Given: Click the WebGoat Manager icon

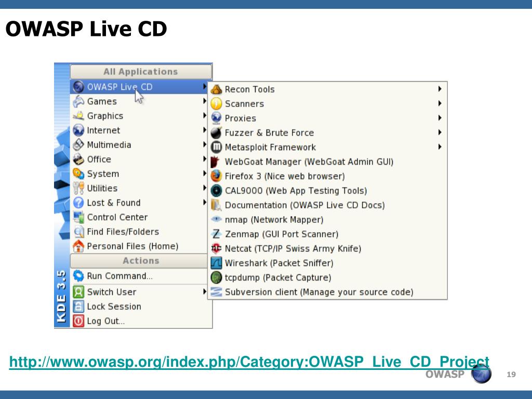Looking at the screenshot, I should (x=216, y=162).
